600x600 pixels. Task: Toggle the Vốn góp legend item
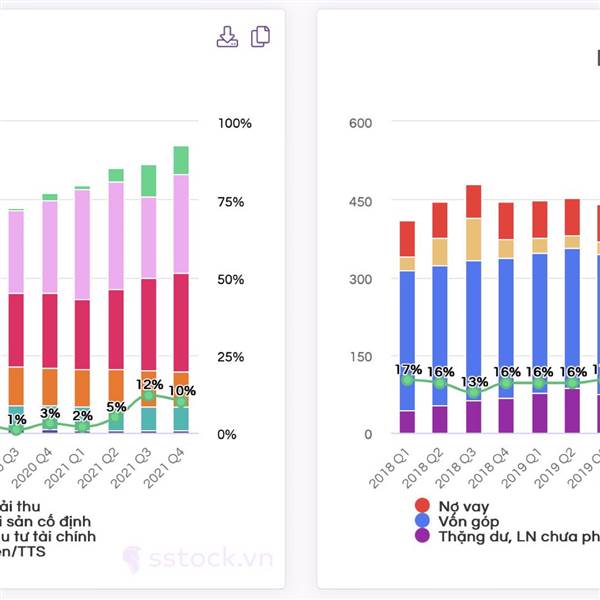(x=457, y=521)
